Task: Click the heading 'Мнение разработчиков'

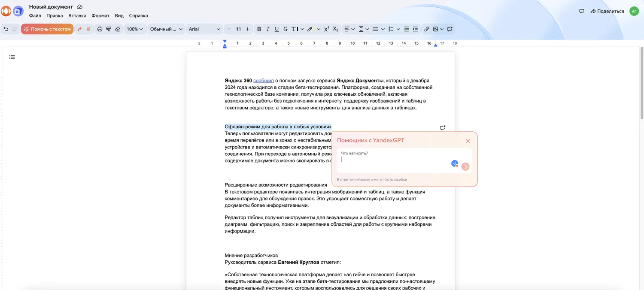Action: [x=251, y=255]
